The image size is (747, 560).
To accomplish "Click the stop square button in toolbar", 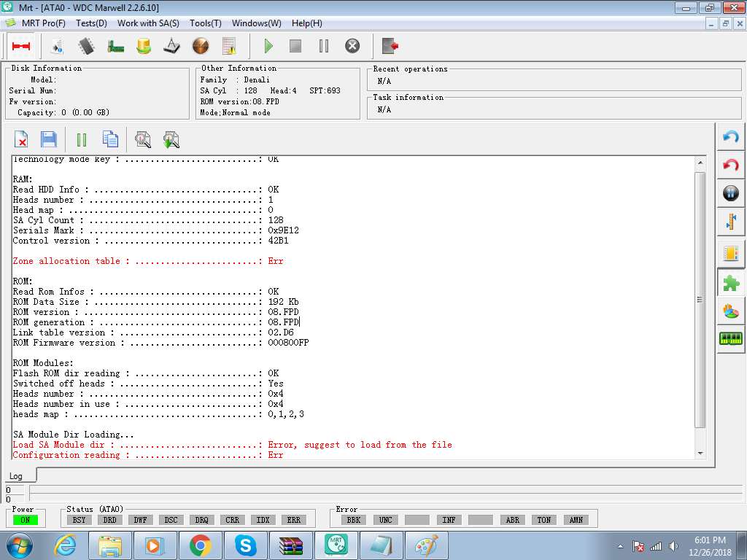I will [x=295, y=46].
